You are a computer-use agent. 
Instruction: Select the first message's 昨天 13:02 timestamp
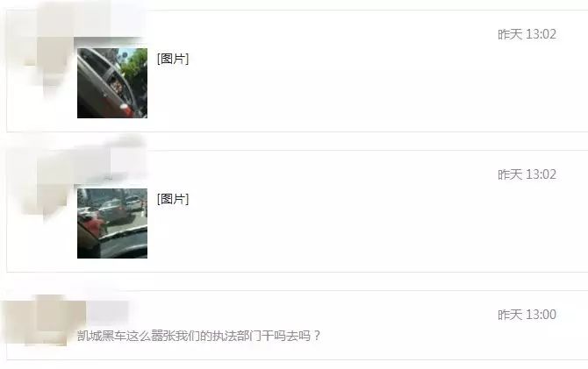point(527,34)
